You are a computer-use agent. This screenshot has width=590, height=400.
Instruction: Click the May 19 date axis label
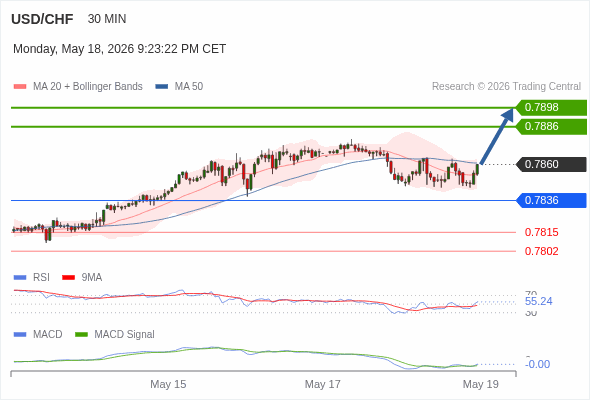pos(481,384)
